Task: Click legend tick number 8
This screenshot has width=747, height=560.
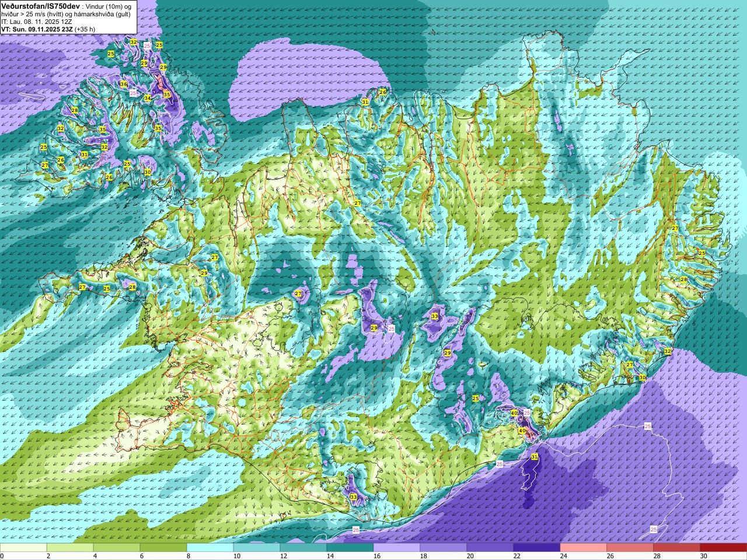Action: tap(188, 556)
